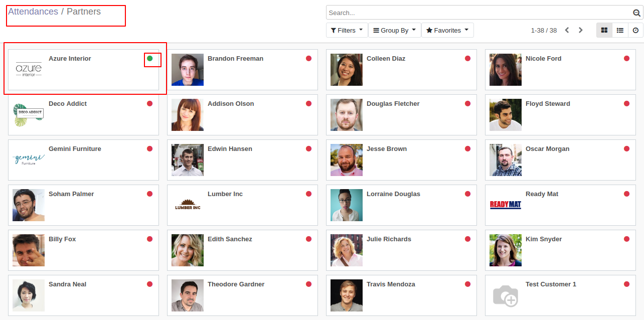Open Douglas Fletcher's partner card
Image resolution: width=644 pixels, height=320 pixels.
401,115
